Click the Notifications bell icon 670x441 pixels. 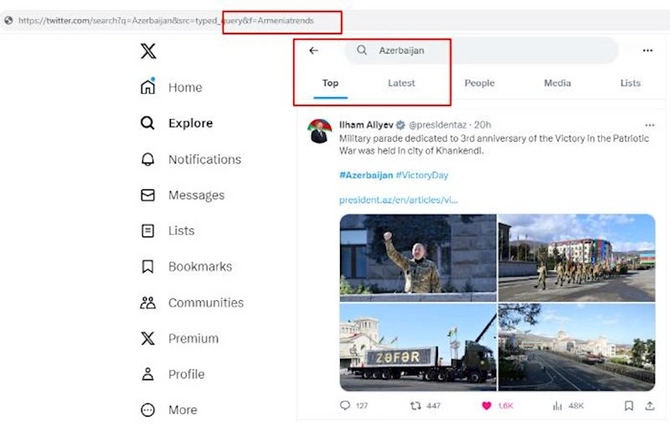[148, 159]
